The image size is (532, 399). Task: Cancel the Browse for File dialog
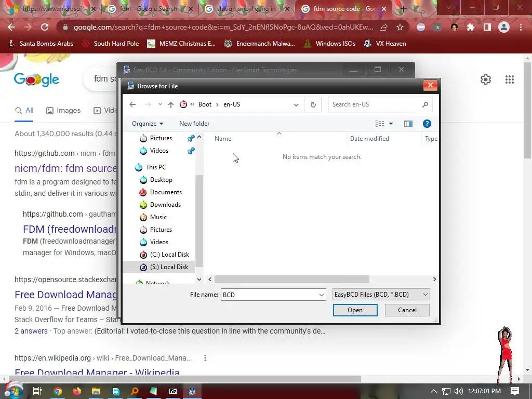407,310
